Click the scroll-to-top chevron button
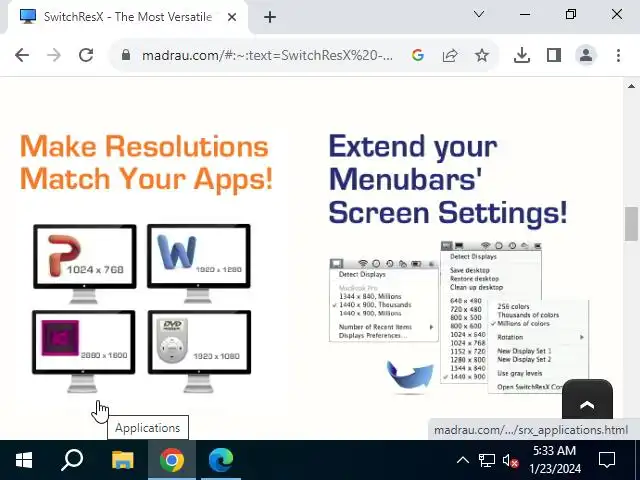Image resolution: width=640 pixels, height=480 pixels. coord(587,400)
